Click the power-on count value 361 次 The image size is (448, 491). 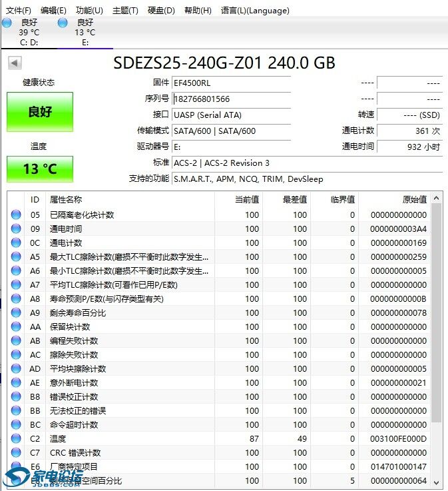[410, 131]
